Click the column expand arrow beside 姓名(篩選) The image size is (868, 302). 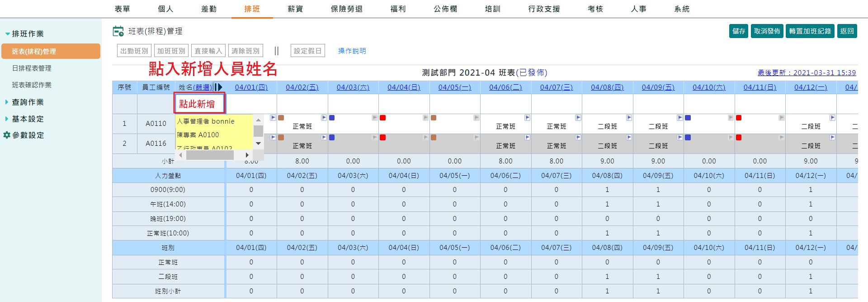[x=218, y=87]
